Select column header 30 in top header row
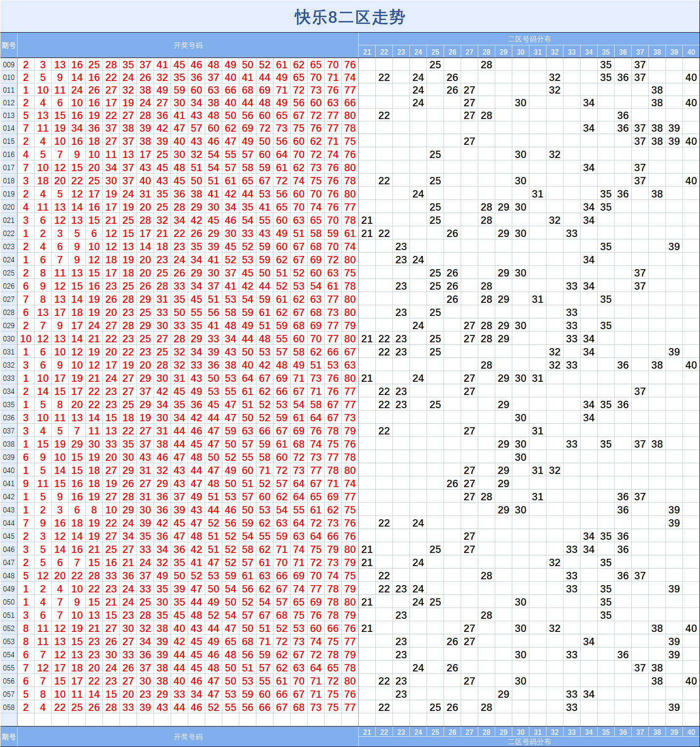The height and width of the screenshot is (747, 700). coord(521,52)
